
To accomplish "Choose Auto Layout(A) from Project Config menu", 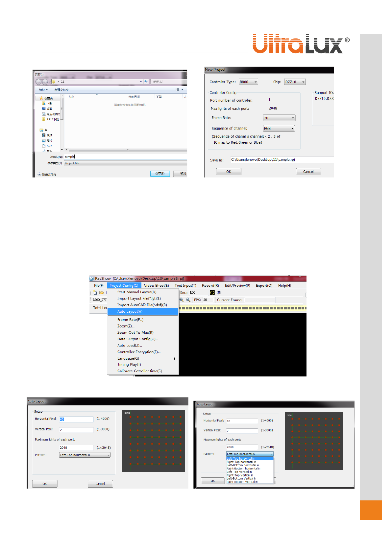I will (x=130, y=311).
